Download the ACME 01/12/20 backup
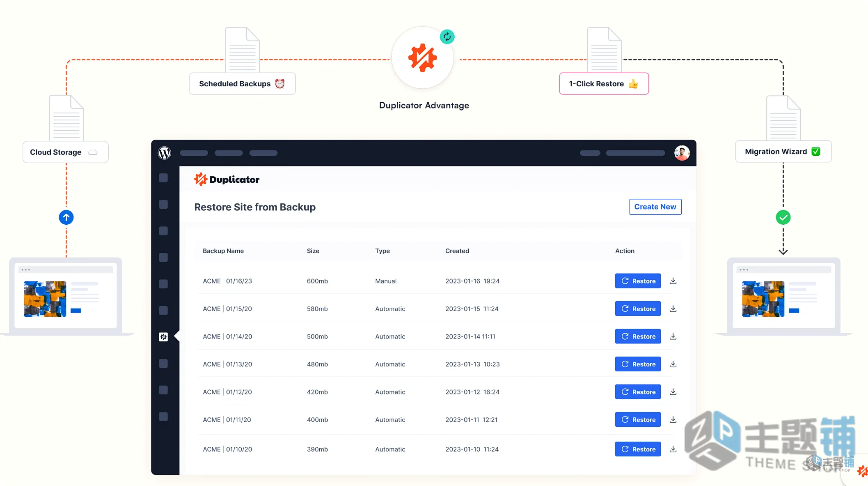Screen dimensions: 868x486 673,392
